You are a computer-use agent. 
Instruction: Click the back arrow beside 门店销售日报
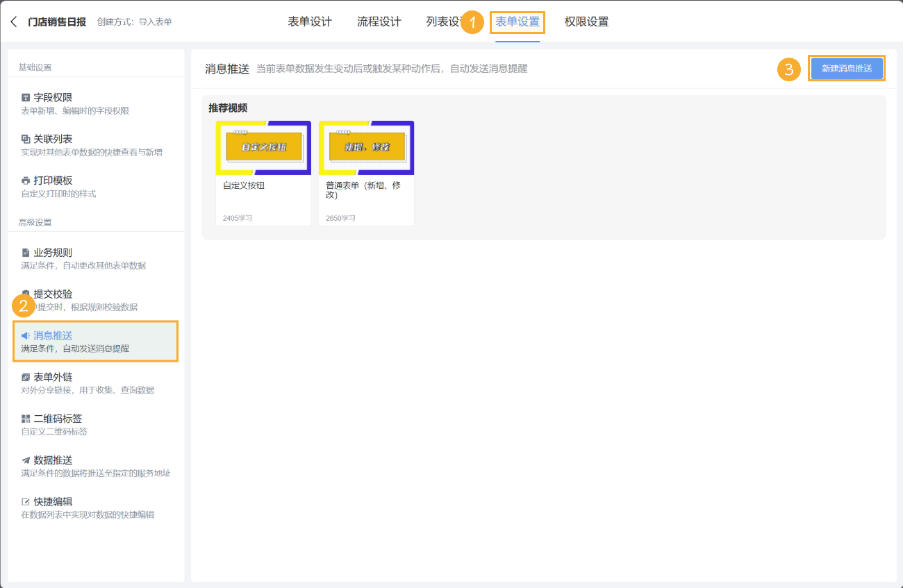(13, 21)
